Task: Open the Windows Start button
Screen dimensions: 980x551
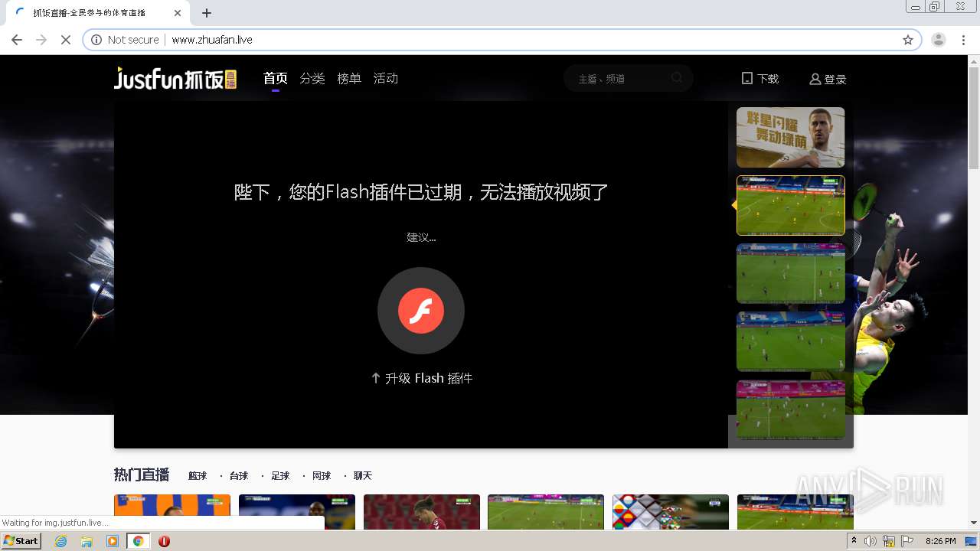Action: 21,540
